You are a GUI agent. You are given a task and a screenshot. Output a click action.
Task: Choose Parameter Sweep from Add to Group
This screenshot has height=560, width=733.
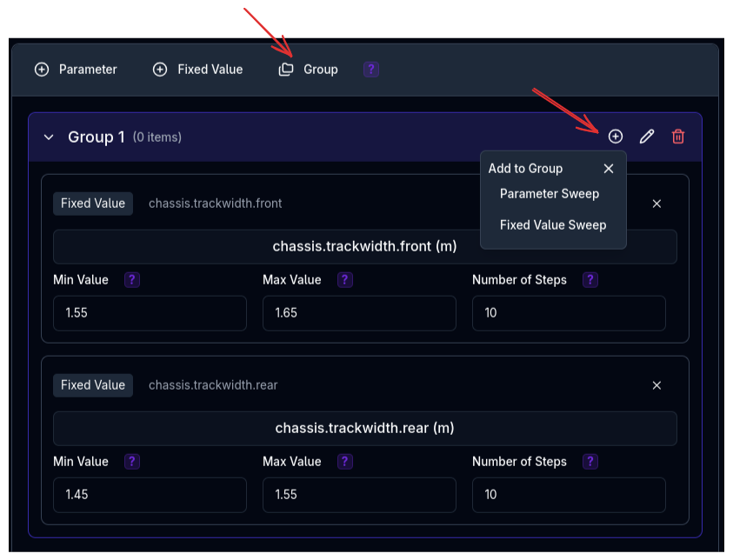pos(549,194)
